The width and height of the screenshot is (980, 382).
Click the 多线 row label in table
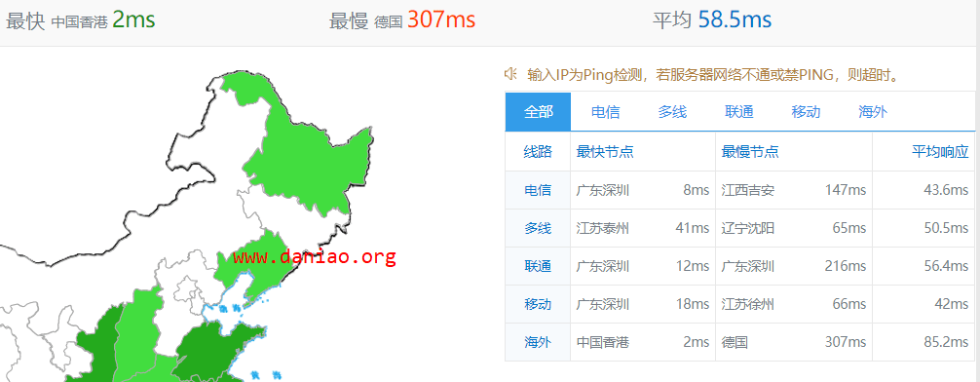click(x=538, y=228)
